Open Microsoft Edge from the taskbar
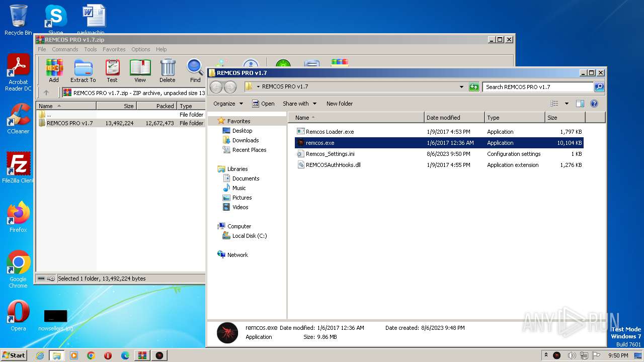Image resolution: width=644 pixels, height=362 pixels. point(125,355)
